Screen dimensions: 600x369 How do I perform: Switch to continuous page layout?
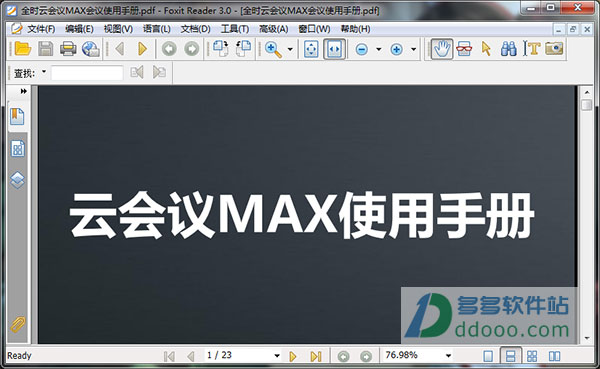tap(510, 356)
